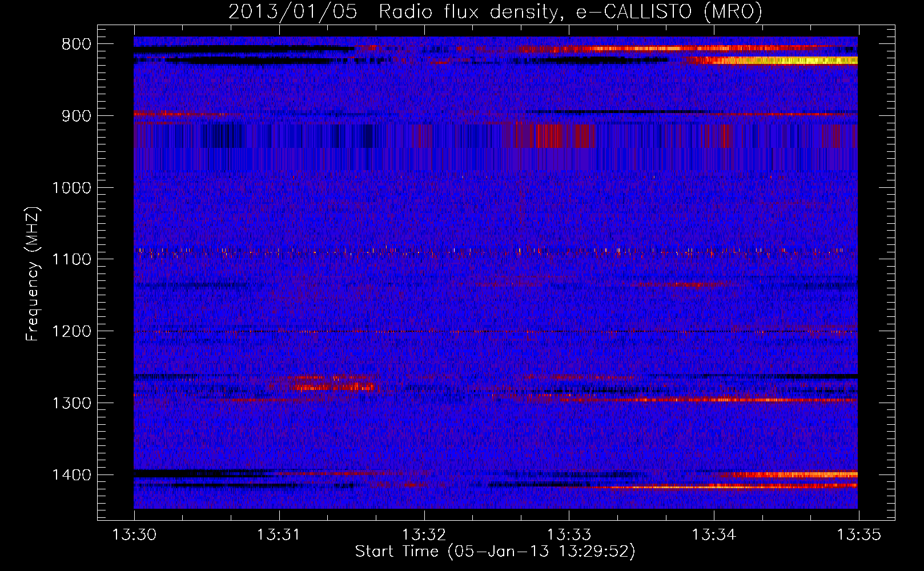
Task: Click the 'Start Time (05-Jan-13 13:29:52)' label
Action: 495,552
